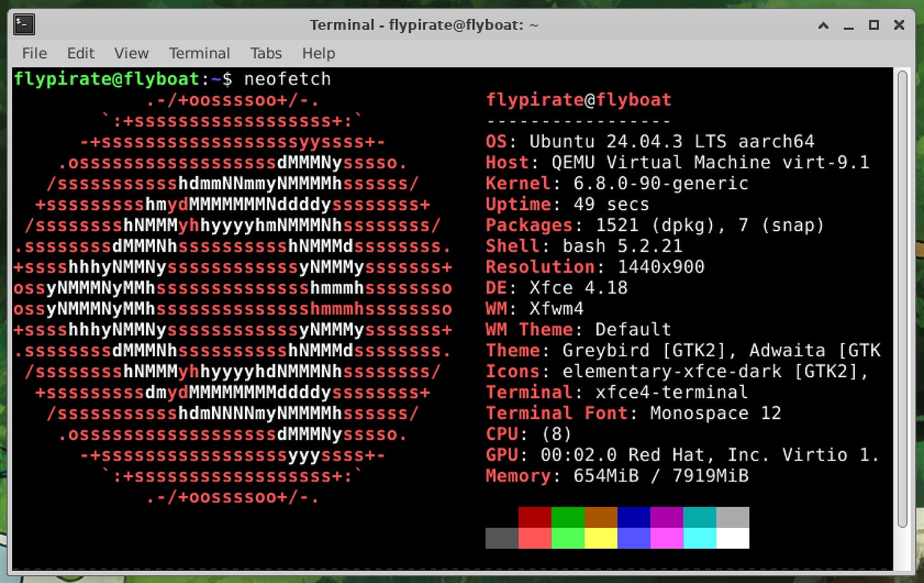
Task: Click the bright red color block
Action: [x=535, y=538]
